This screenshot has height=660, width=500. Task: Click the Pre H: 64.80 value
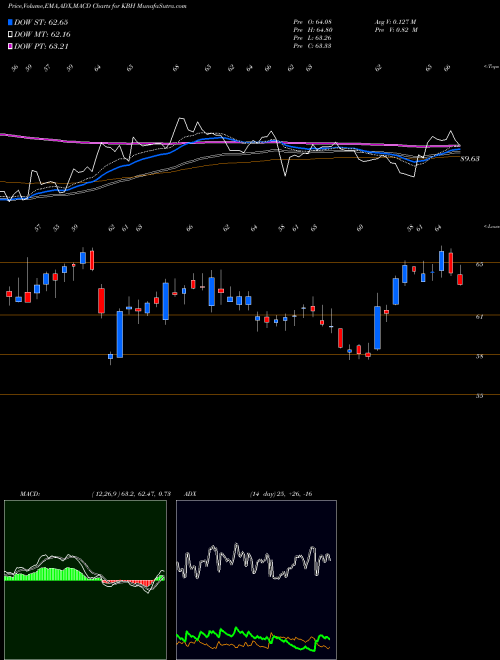click(x=313, y=30)
